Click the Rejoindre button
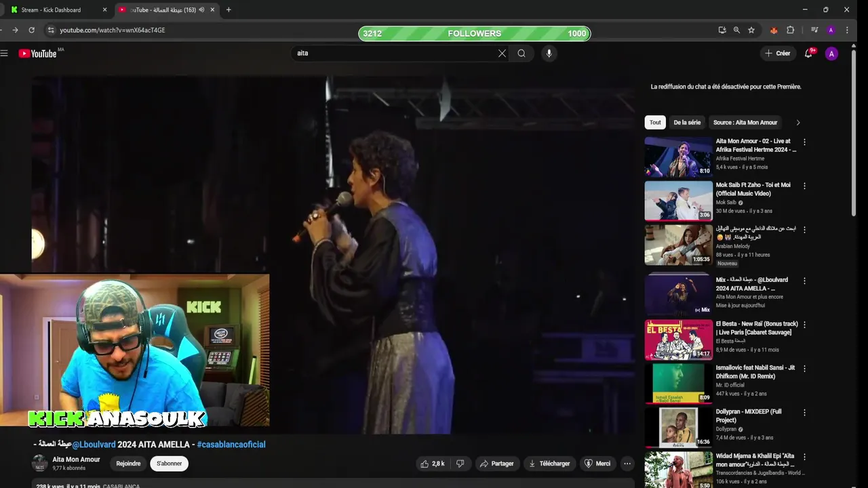Viewport: 868px width, 488px height. tap(128, 464)
